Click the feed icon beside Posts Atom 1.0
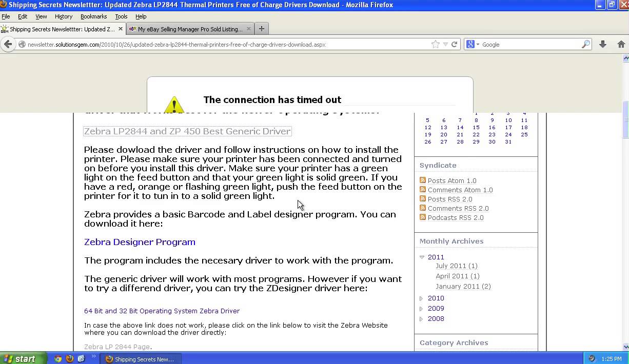 pyautogui.click(x=423, y=180)
